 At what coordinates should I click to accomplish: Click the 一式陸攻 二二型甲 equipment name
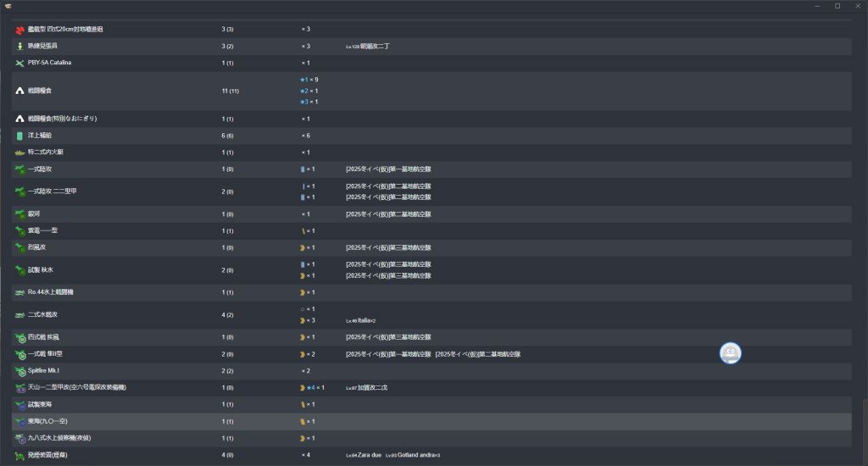[53, 191]
